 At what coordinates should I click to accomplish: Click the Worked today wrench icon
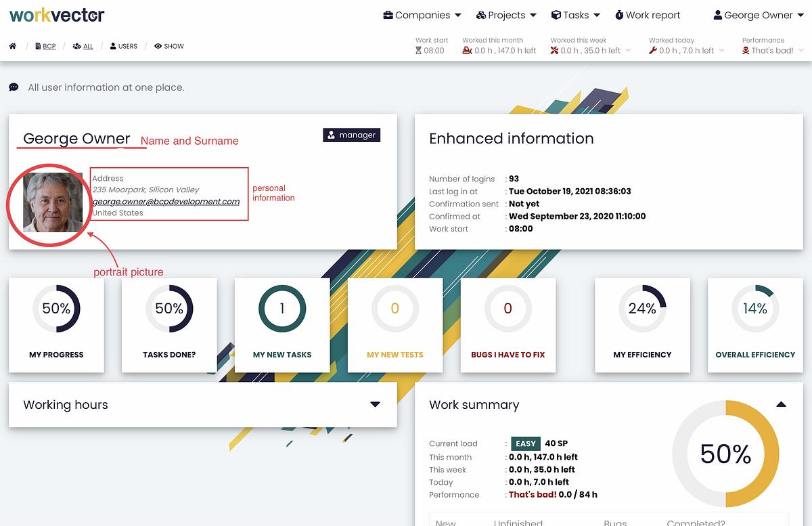pyautogui.click(x=653, y=51)
